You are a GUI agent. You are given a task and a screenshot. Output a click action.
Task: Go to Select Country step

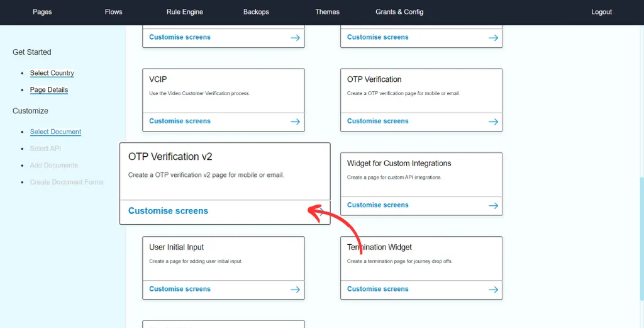click(52, 73)
